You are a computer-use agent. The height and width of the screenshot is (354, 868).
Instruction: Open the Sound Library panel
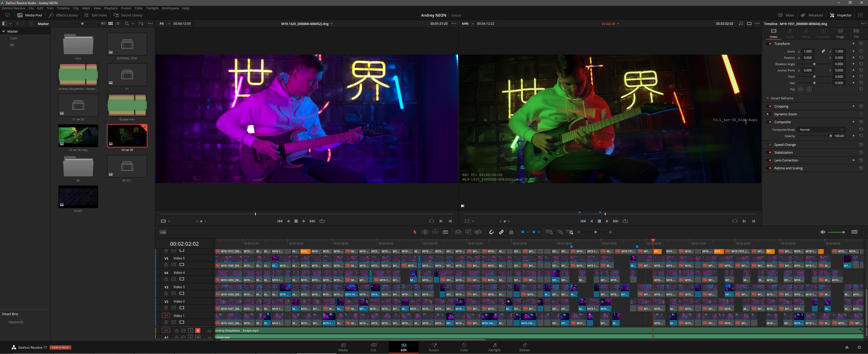coord(128,15)
